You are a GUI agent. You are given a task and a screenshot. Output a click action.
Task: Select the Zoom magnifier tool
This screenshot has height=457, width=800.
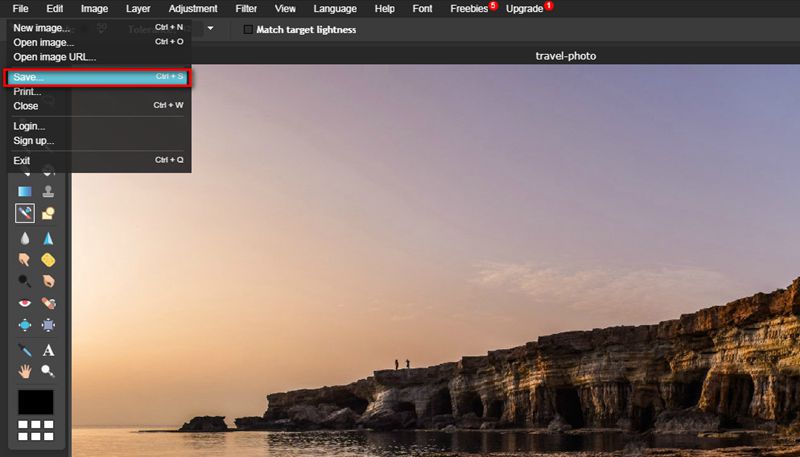click(x=48, y=371)
